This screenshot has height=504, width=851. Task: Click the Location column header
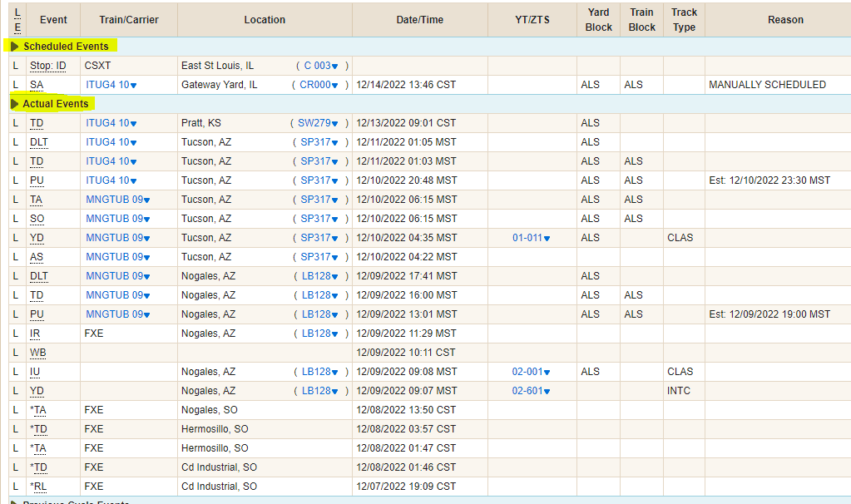coord(265,19)
